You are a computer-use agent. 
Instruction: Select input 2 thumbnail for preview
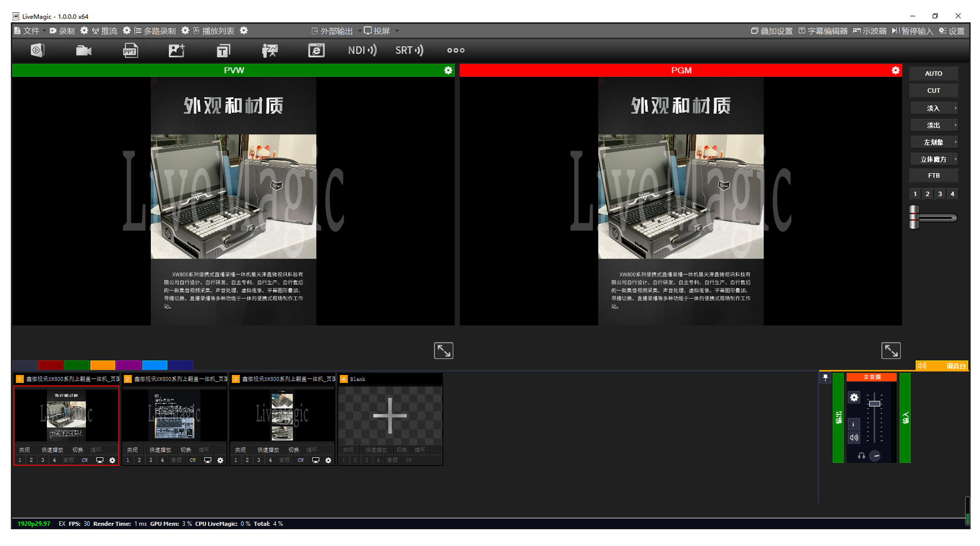[174, 415]
